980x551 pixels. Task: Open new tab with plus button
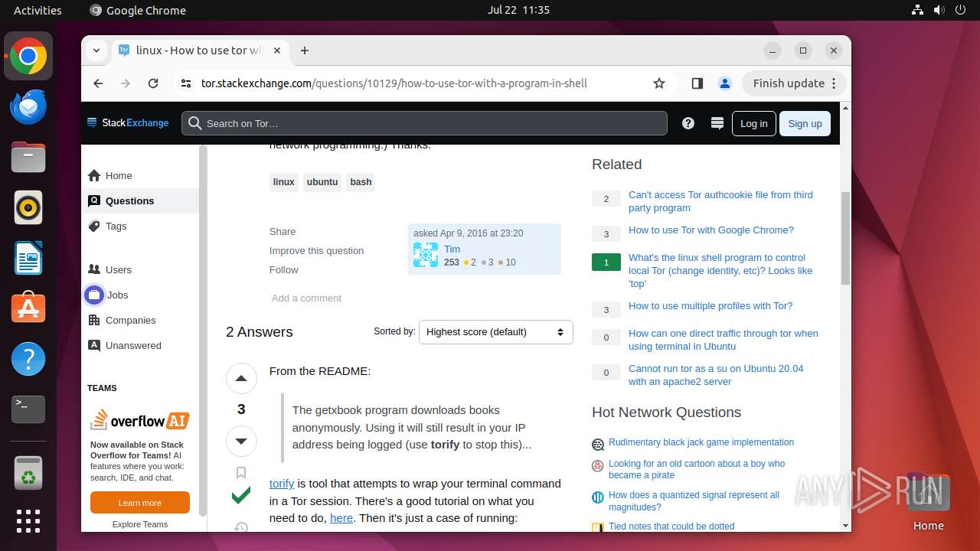click(x=305, y=51)
